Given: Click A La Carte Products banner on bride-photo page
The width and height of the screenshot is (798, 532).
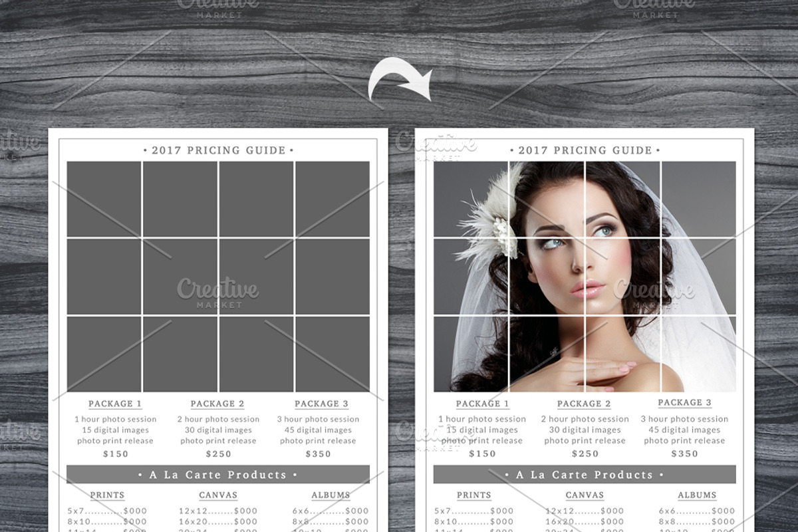Looking at the screenshot, I should pos(585,474).
